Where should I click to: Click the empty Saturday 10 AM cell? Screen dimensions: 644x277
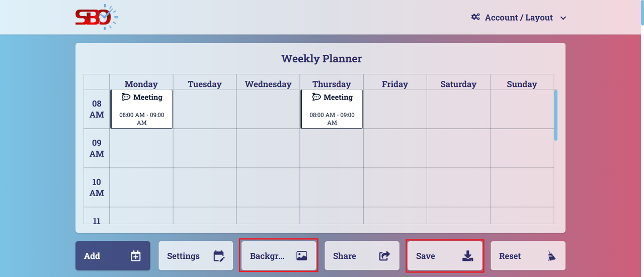click(x=458, y=188)
